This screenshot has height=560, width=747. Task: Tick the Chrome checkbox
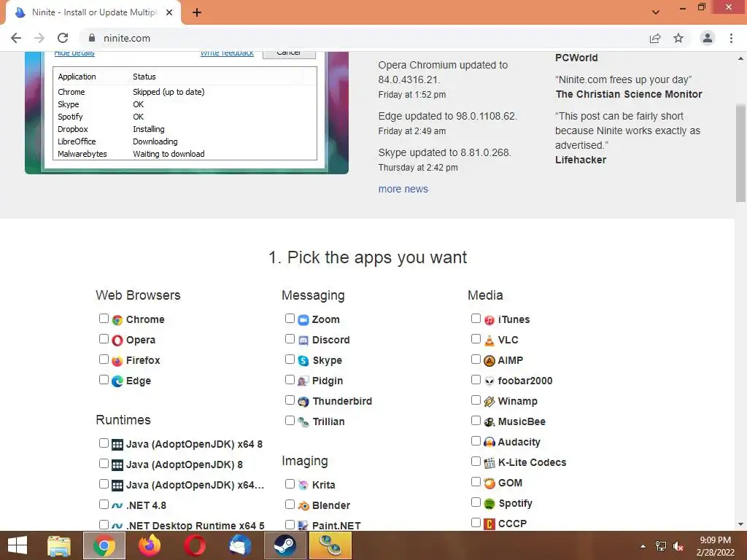104,318
